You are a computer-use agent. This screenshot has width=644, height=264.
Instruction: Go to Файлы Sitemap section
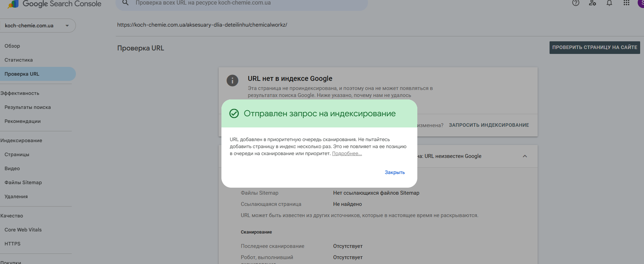pos(23,182)
